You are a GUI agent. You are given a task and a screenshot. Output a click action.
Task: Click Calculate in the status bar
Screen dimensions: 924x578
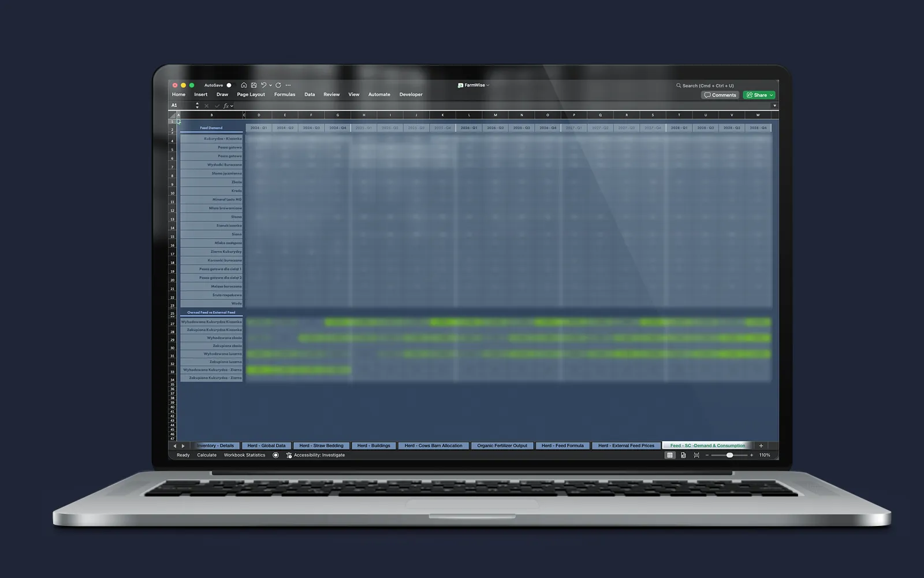tap(207, 455)
